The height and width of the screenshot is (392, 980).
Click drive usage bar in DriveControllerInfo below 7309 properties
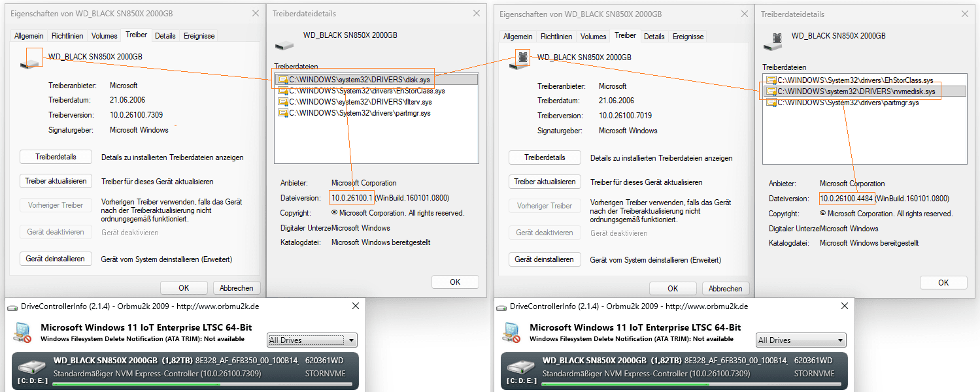click(x=202, y=385)
